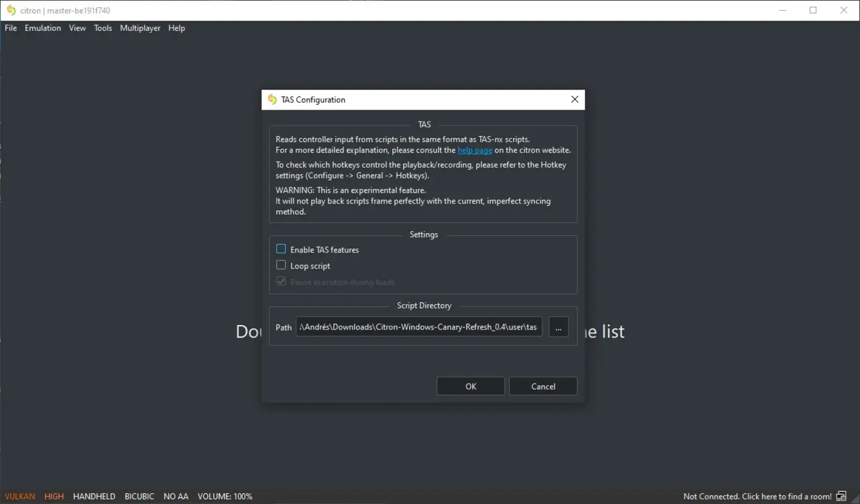The height and width of the screenshot is (504, 860).
Task: Open the multiplayer room icon in the status bar
Action: [x=842, y=496]
